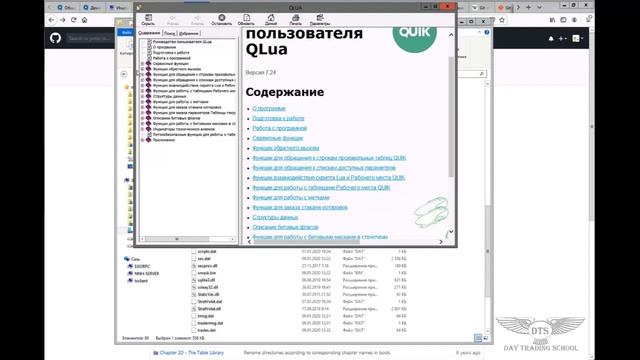Expand the Сервисные функции tree node
640x360 pixels.
point(142,64)
